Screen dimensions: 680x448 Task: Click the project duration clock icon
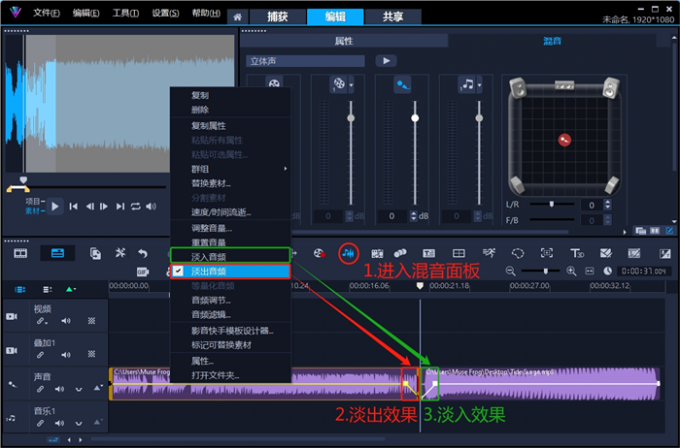(x=608, y=271)
